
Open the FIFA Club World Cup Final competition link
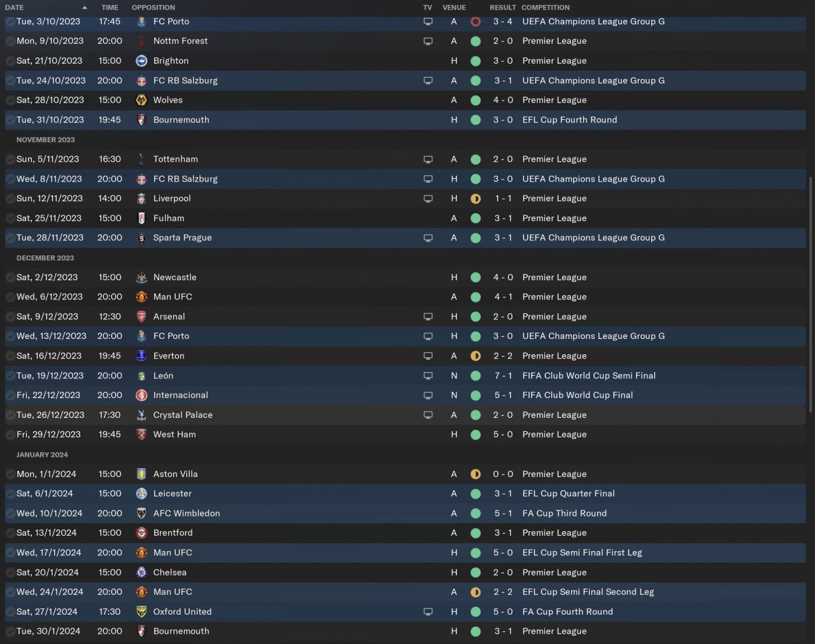(x=577, y=396)
